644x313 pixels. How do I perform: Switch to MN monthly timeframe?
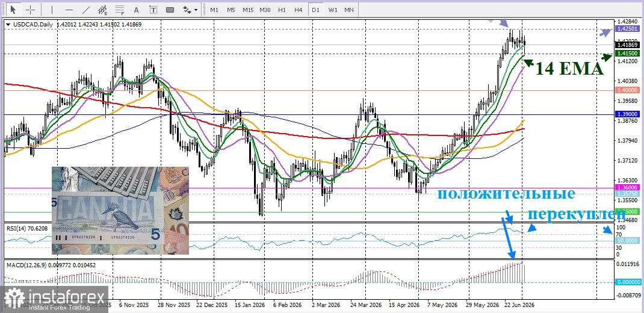tap(348, 10)
